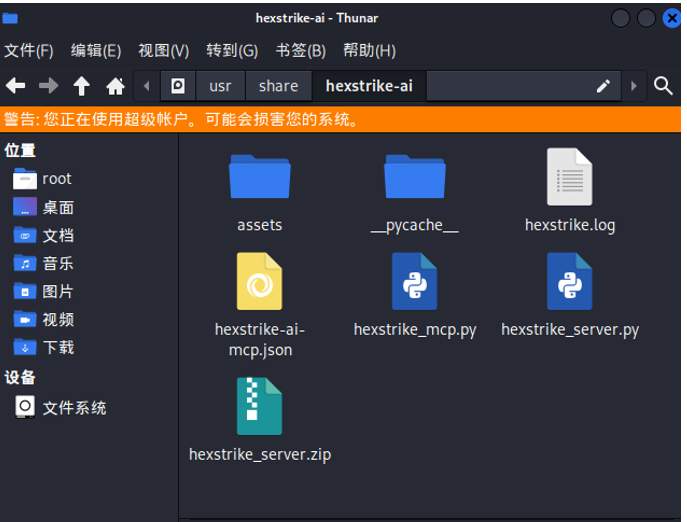Click the superuser warning banner text
The width and height of the screenshot is (687, 522).
click(x=181, y=119)
